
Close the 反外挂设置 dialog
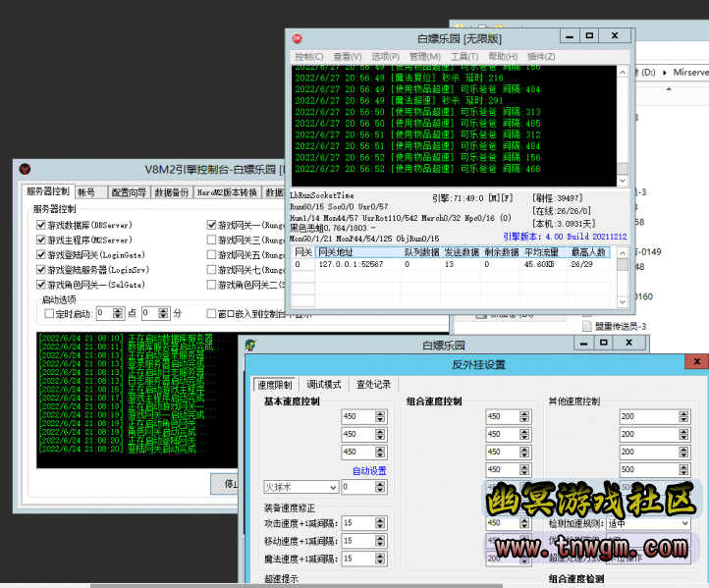pos(696,361)
